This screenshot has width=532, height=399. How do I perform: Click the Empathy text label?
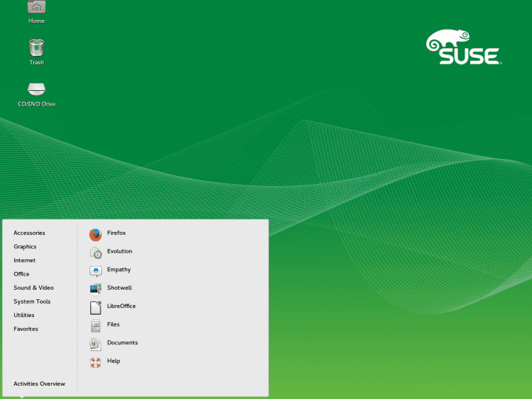[119, 270]
